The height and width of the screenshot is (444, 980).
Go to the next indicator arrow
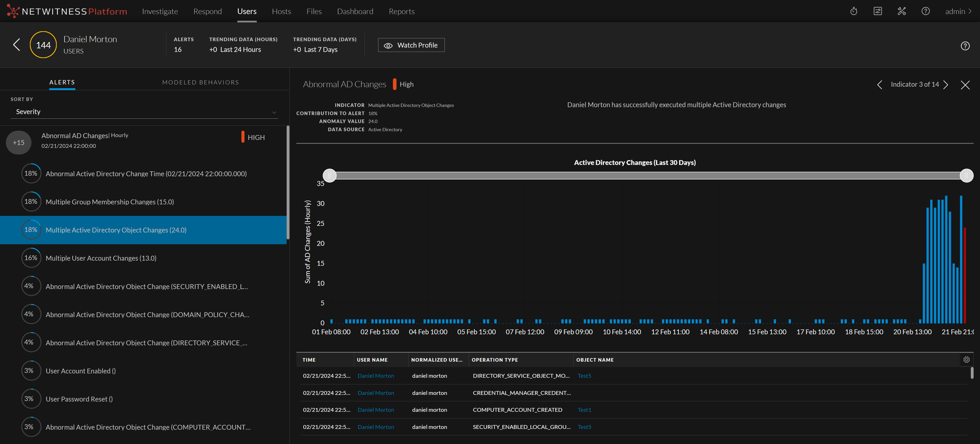click(x=946, y=85)
